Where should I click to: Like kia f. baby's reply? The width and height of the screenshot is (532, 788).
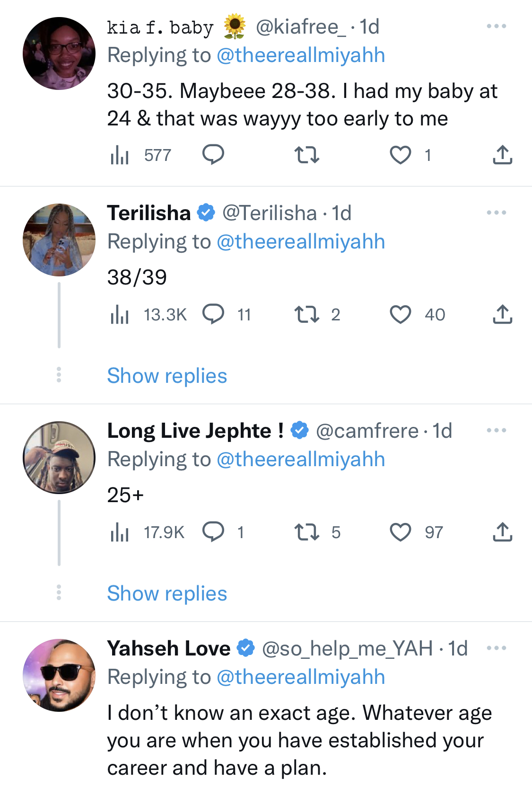pyautogui.click(x=400, y=155)
